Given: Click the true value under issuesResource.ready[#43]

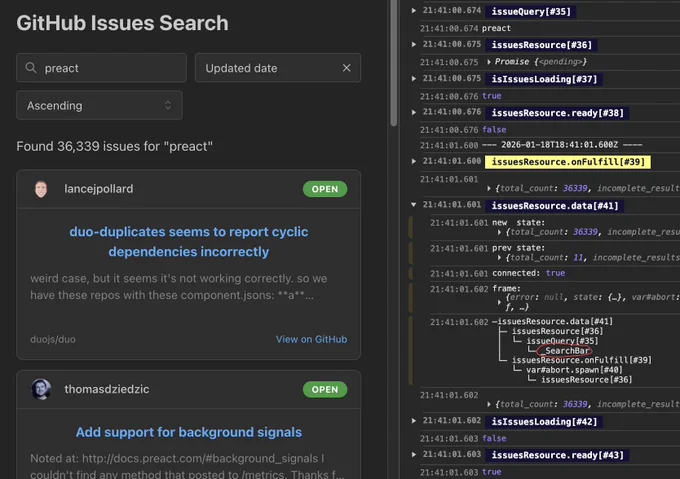Looking at the screenshot, I should (x=492, y=472).
